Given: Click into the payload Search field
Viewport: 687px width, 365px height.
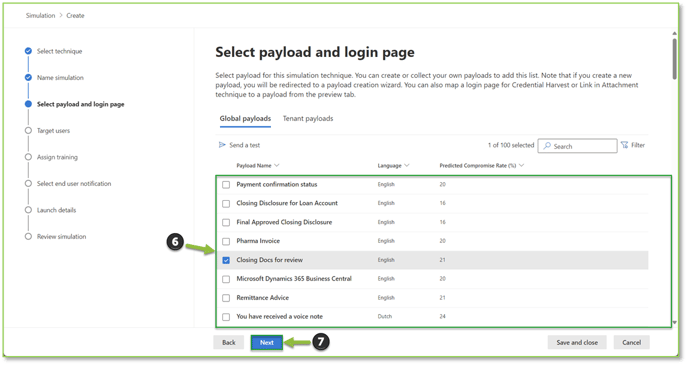Looking at the screenshot, I should click(x=577, y=146).
